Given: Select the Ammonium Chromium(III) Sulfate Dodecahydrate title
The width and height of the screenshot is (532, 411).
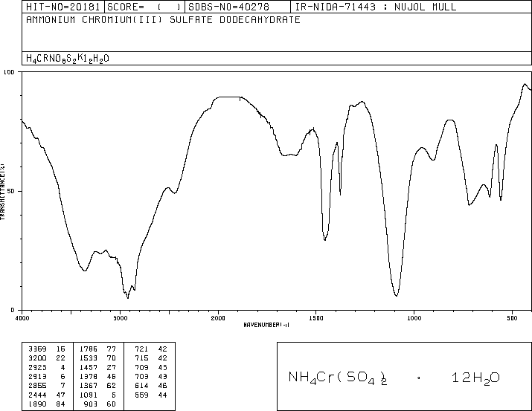Looking at the screenshot, I should click(163, 20).
